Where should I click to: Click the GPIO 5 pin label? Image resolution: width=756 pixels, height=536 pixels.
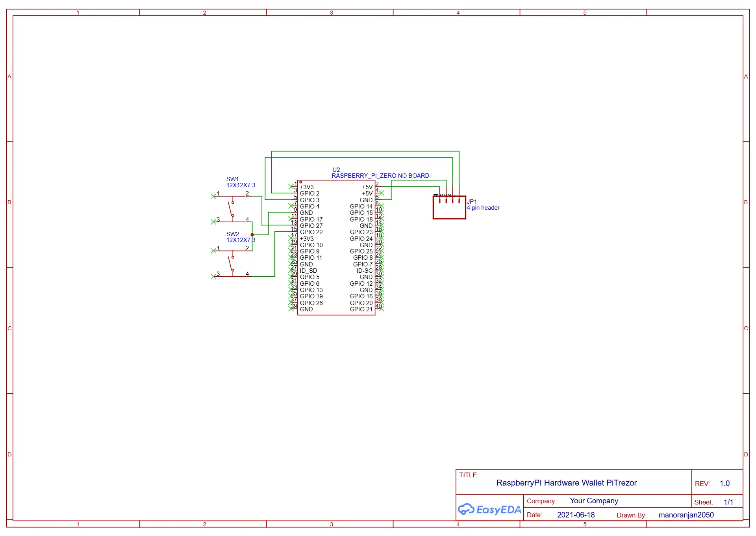(x=309, y=277)
